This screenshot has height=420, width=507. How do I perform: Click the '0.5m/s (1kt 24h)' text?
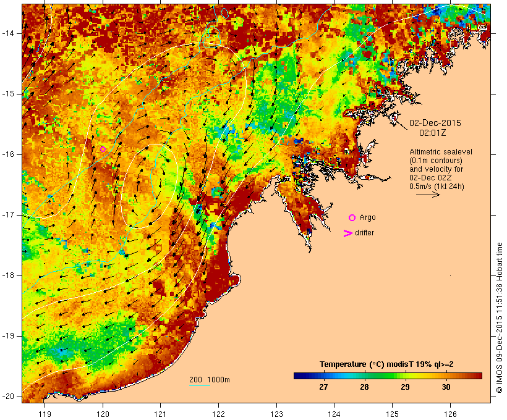pos(437,187)
